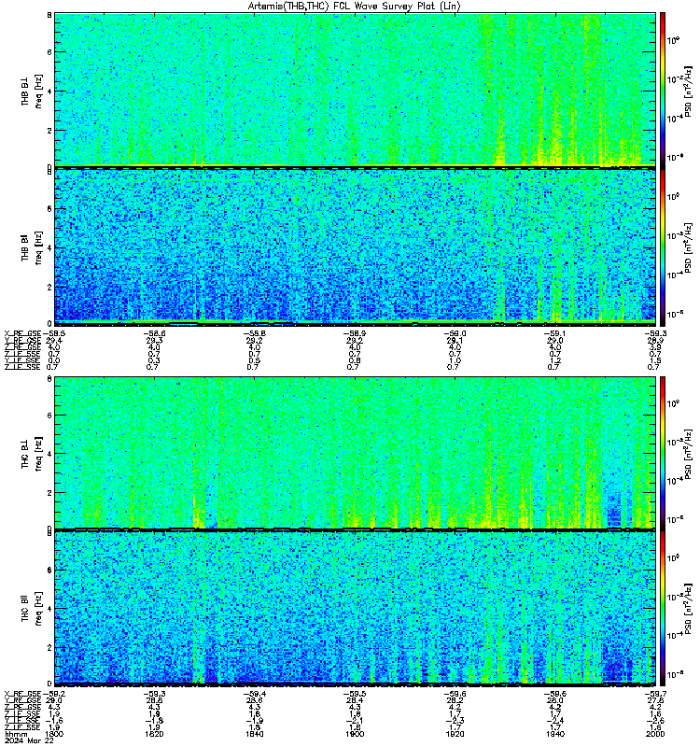Click the THB B⊥ spectrogram panel
Image resolution: width=700 pixels, height=747 pixels.
(x=355, y=90)
